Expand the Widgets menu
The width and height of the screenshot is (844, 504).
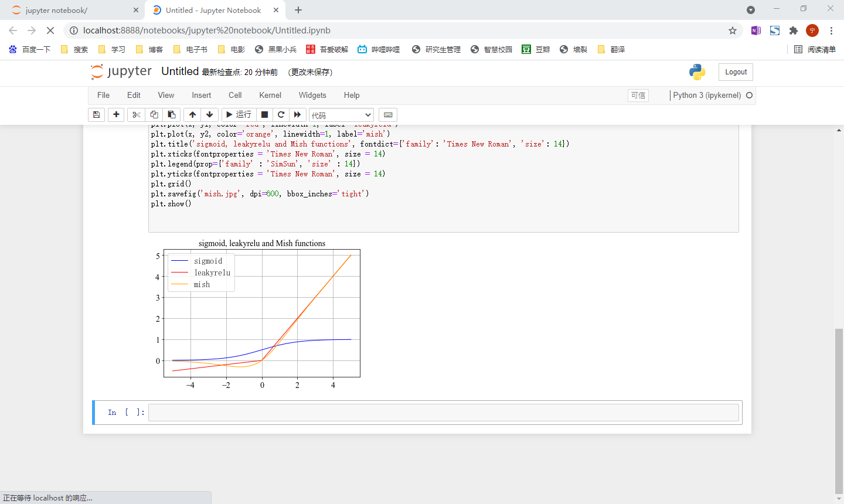[312, 95]
